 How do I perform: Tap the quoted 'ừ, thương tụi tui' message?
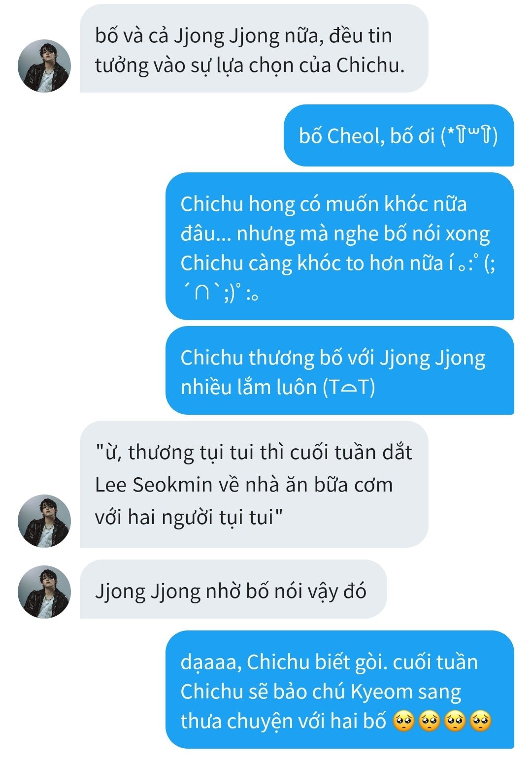click(x=254, y=484)
